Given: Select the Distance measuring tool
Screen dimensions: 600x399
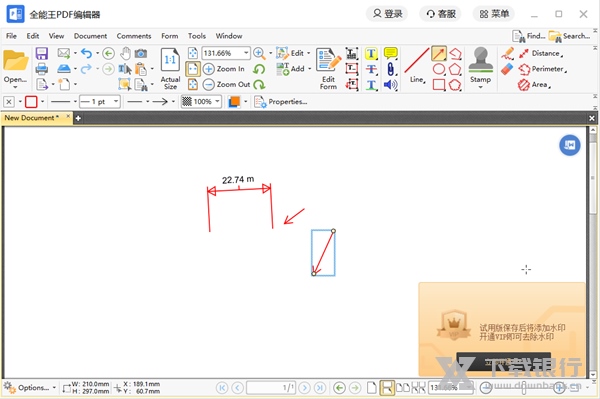Looking at the screenshot, I should (541, 53).
